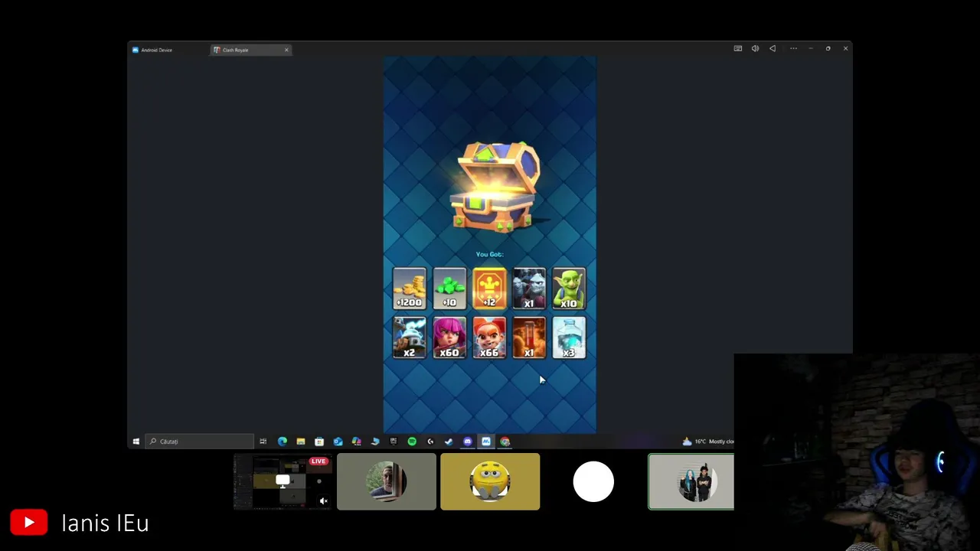Open the weather widget showing 16°C
This screenshot has width=980, height=551.
[x=707, y=442]
